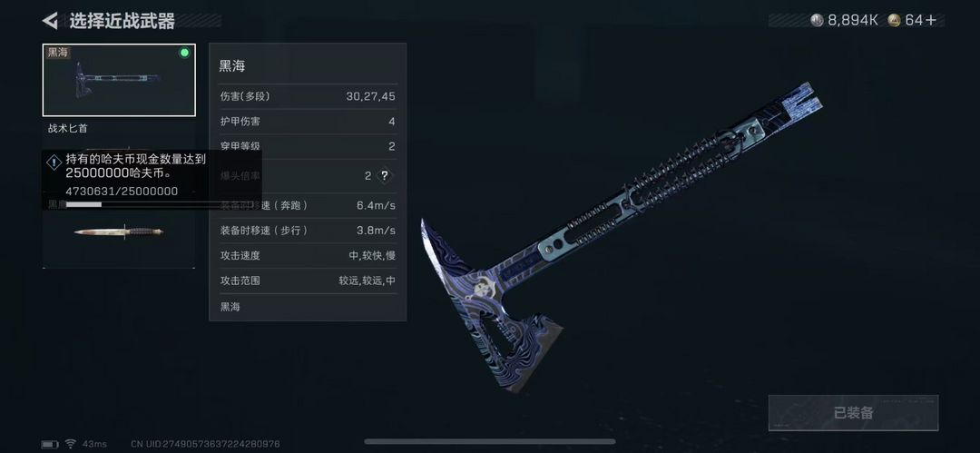Tap the battery status icon
The image size is (980, 453).
tap(49, 444)
